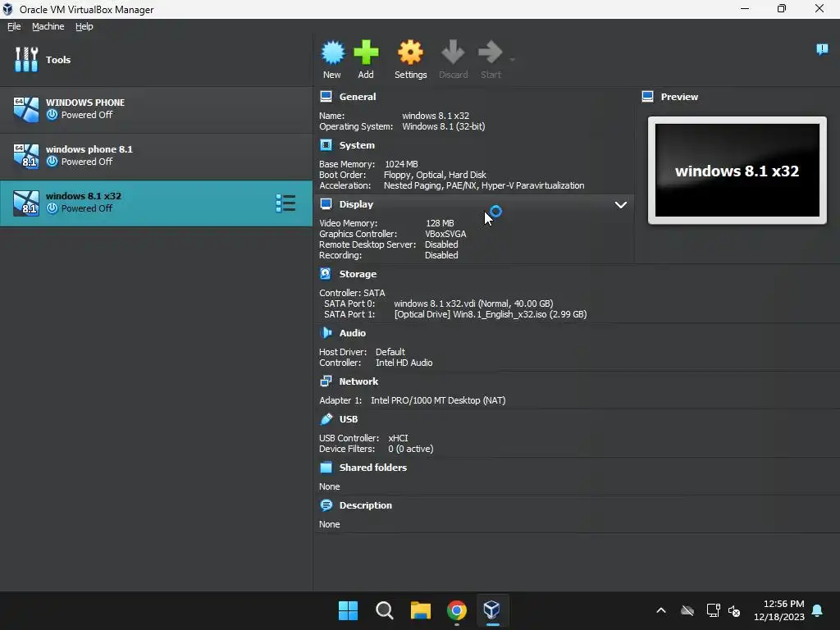Viewport: 840px width, 630px height.
Task: Open the USB settings header
Action: coord(348,419)
